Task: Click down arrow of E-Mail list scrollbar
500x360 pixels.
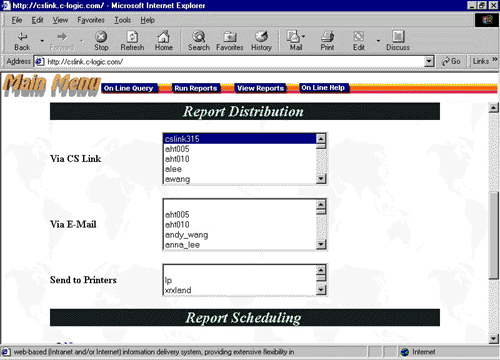Action: 321,245
